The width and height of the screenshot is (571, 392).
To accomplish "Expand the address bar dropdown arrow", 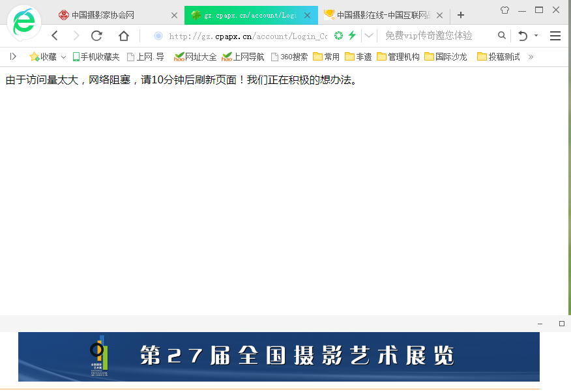I will point(369,35).
